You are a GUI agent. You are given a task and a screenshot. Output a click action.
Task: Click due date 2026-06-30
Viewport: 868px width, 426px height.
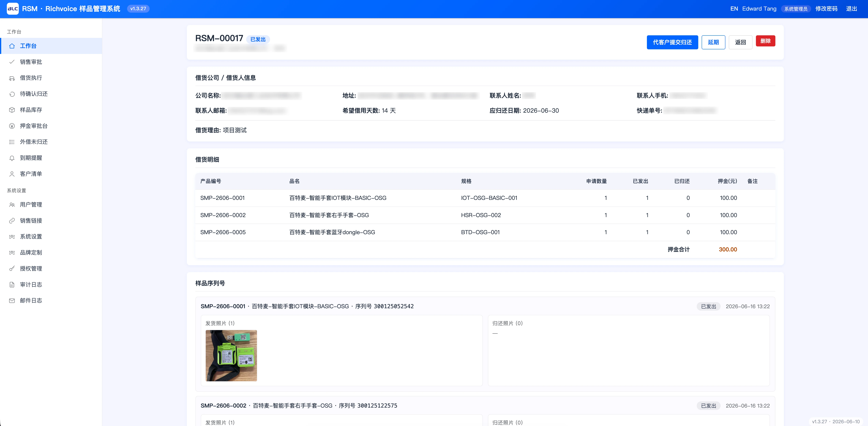541,111
